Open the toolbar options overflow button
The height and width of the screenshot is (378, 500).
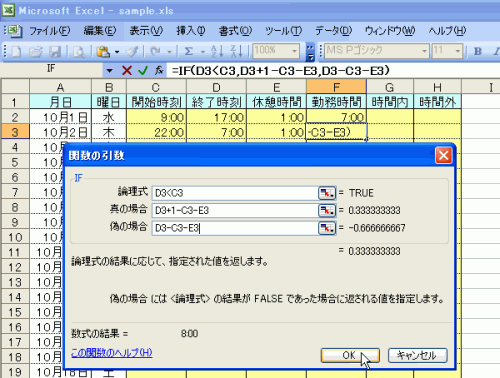click(x=310, y=52)
